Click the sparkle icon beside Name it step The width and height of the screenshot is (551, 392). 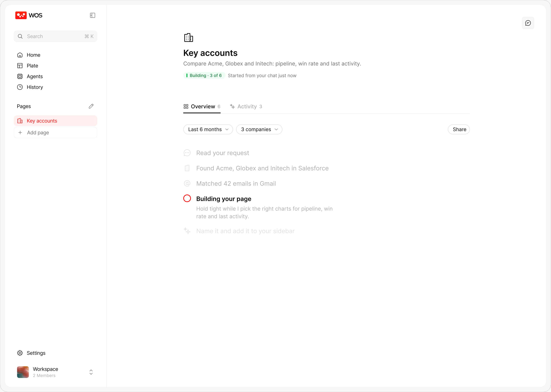click(187, 231)
